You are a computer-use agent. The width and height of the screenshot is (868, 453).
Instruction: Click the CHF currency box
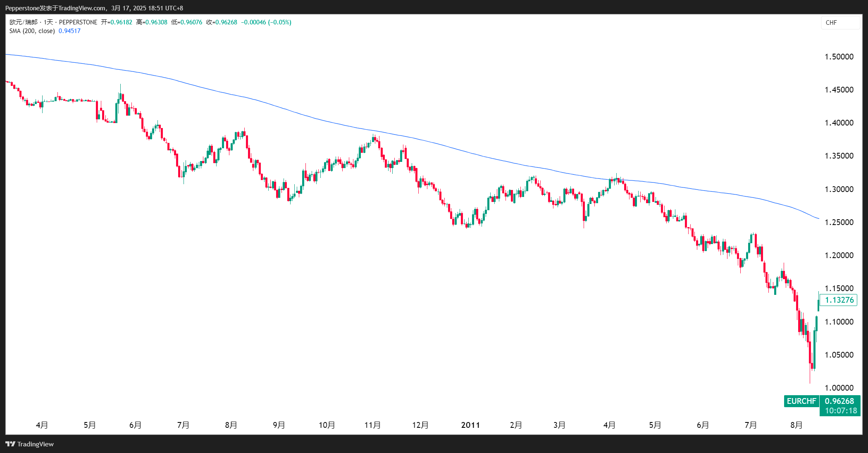point(840,23)
